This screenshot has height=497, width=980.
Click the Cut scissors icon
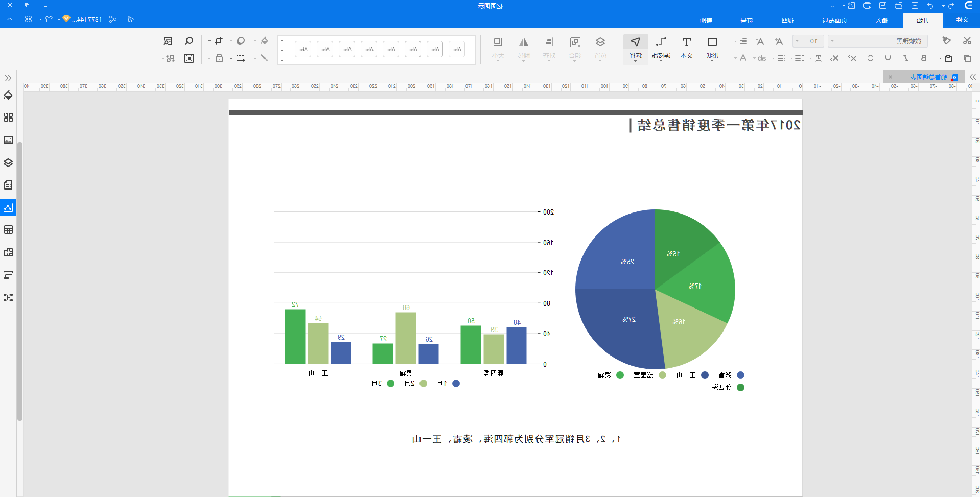click(x=967, y=41)
